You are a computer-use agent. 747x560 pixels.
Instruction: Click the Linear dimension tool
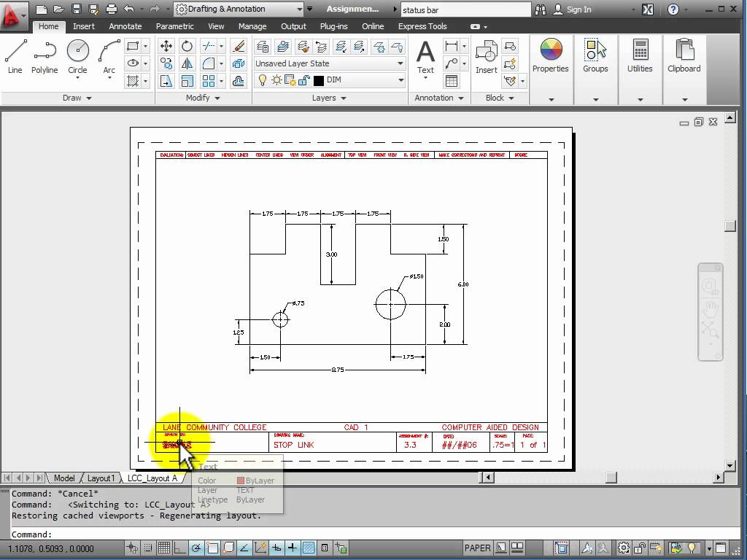click(451, 46)
